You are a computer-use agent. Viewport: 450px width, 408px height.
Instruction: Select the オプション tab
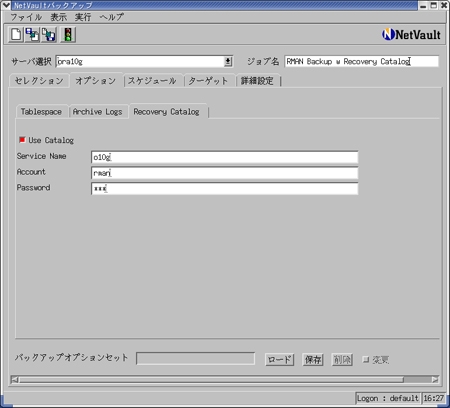click(96, 81)
